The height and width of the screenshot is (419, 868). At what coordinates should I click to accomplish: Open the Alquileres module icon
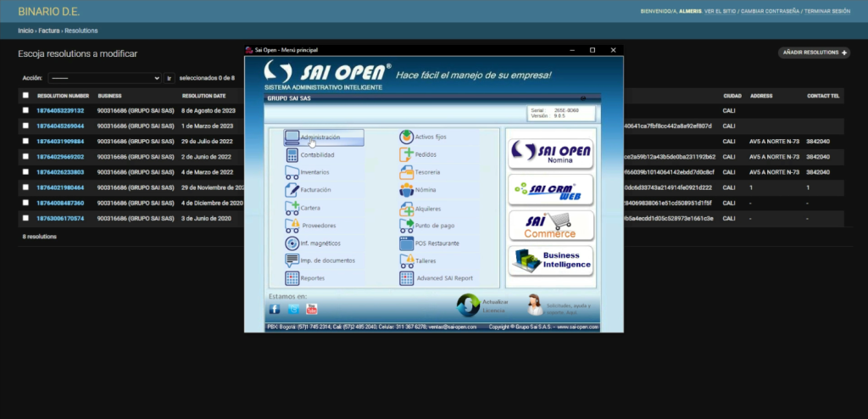tap(406, 209)
